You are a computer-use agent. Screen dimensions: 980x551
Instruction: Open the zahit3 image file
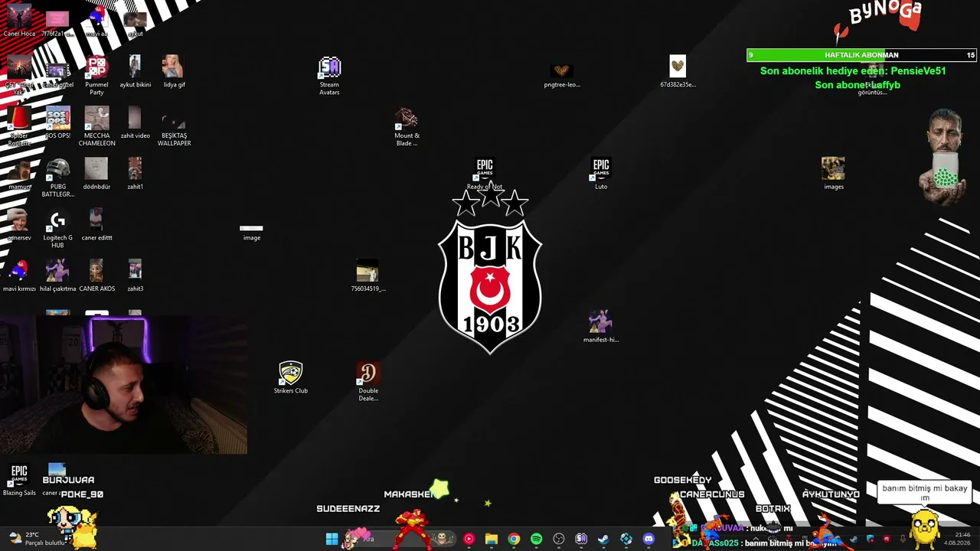pos(136,276)
